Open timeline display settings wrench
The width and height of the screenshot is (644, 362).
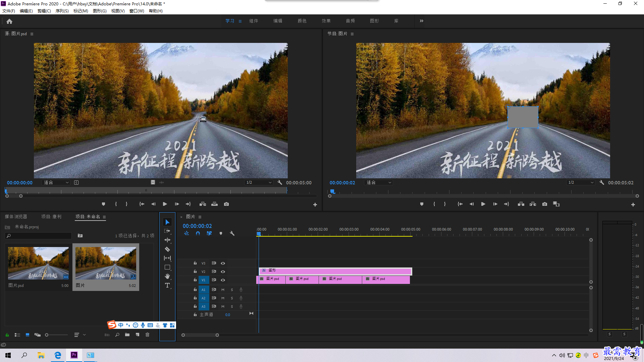[x=232, y=233]
